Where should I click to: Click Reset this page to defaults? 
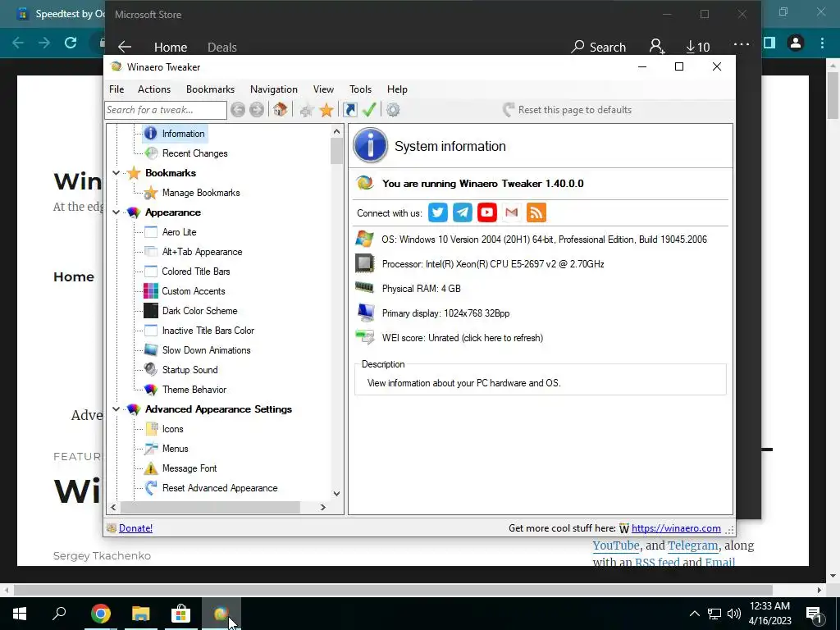pyautogui.click(x=568, y=110)
